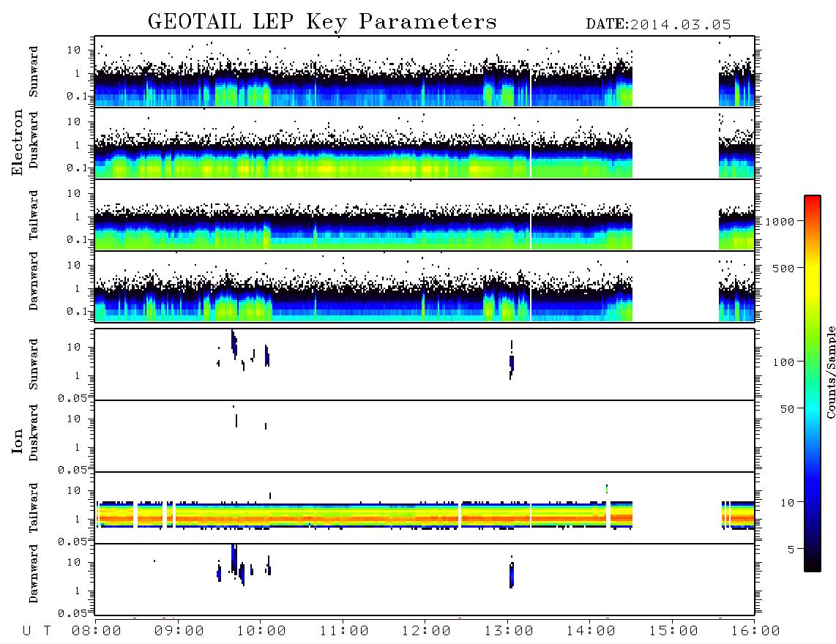Image resolution: width=836 pixels, height=644 pixels.
Task: Click the Electron Dawnward spectrogram panel
Action: [x=425, y=286]
